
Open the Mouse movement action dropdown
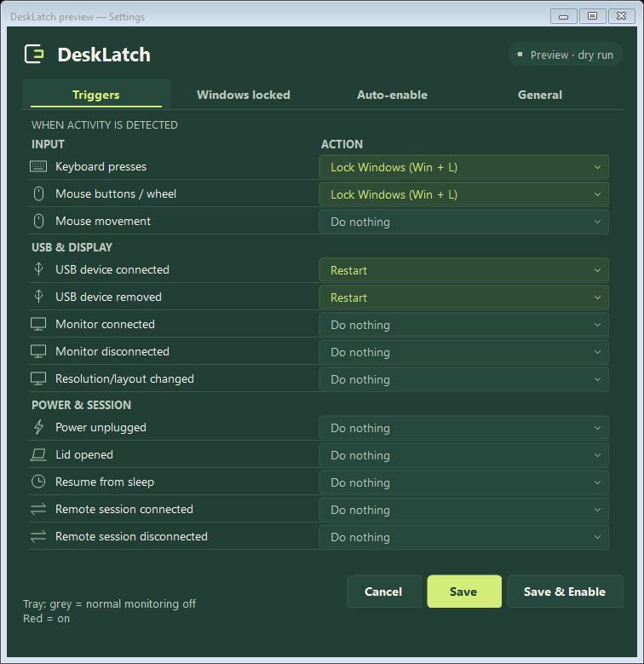click(x=463, y=222)
